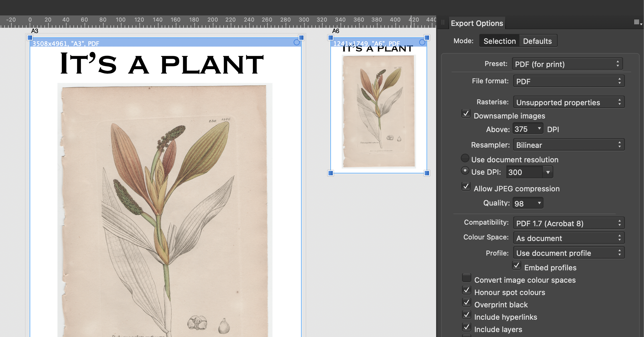Open the Resampler dropdown
Viewport: 644px width, 337px height.
(569, 145)
